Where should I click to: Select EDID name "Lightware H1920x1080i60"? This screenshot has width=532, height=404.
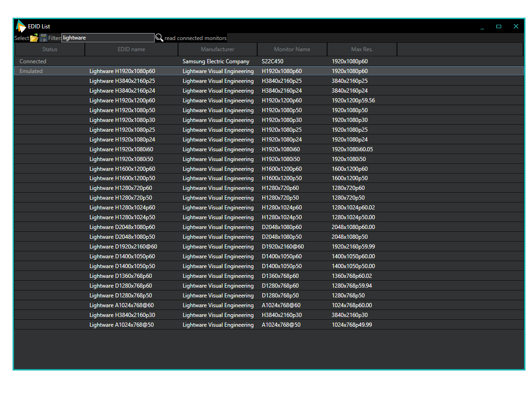pyautogui.click(x=121, y=149)
